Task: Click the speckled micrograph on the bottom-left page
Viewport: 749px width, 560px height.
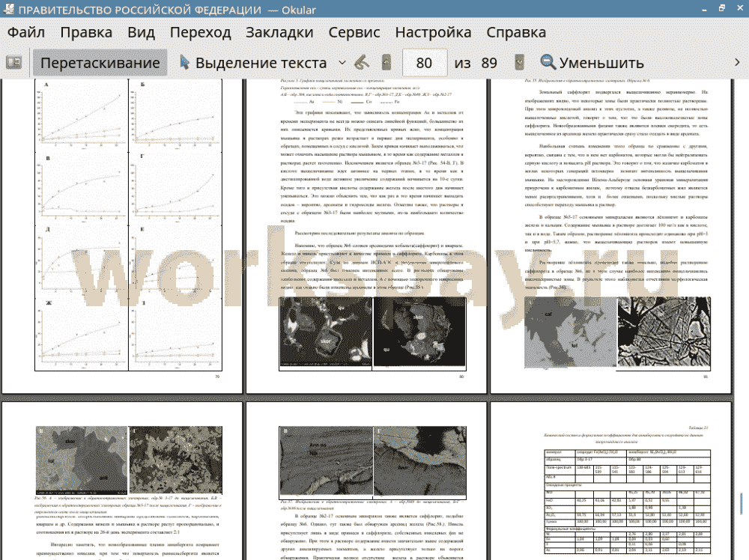Action: pos(176,460)
